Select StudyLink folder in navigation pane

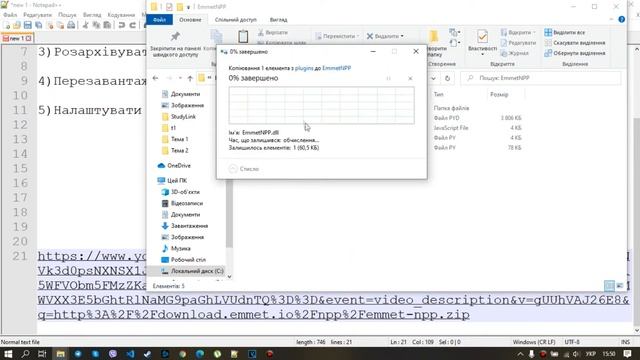tap(179, 117)
